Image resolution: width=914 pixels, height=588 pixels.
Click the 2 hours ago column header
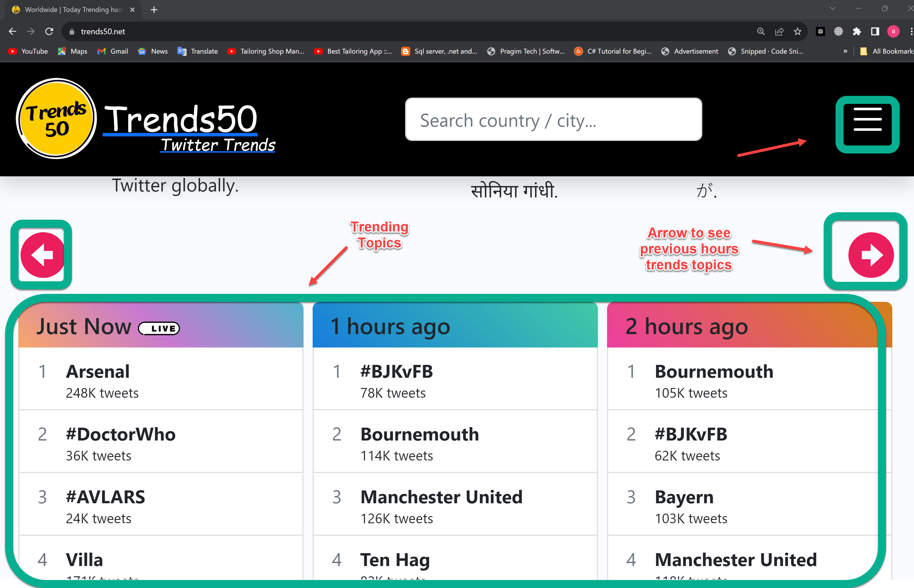click(x=749, y=325)
